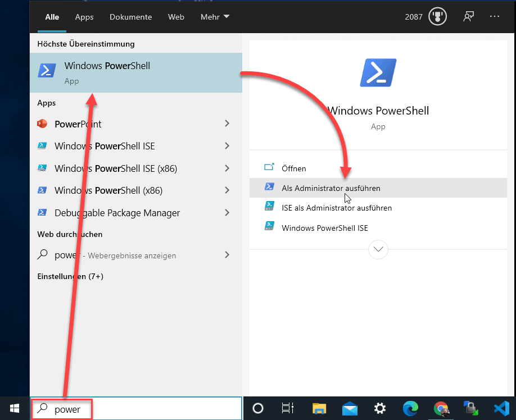
Task: Open the rewards trophy icon
Action: tap(437, 16)
